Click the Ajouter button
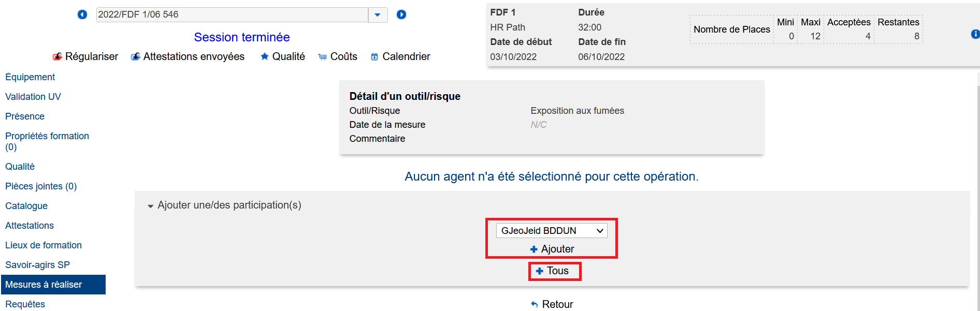Screen dimensions: 980x311 point(552,249)
